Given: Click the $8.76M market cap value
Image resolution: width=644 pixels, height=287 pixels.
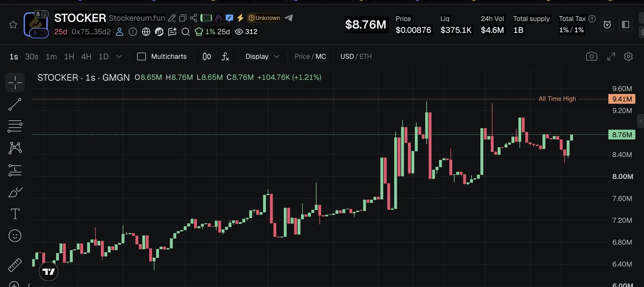Looking at the screenshot, I should [x=365, y=25].
